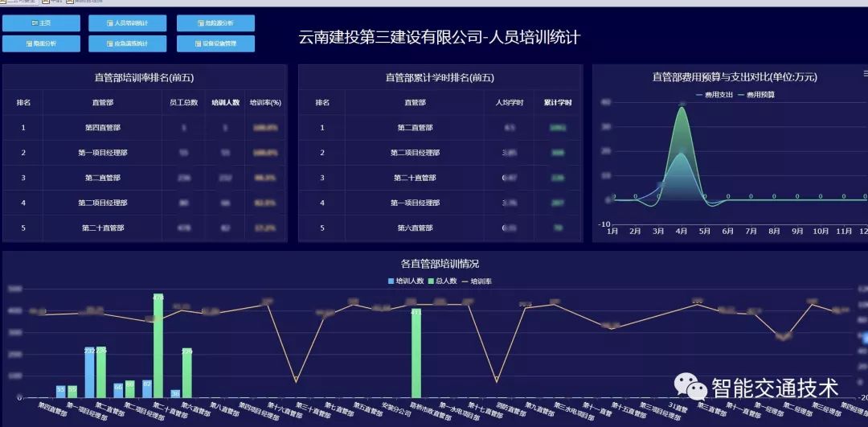868x427 pixels.
Task: Click the 1月 axis label
Action: coord(612,232)
